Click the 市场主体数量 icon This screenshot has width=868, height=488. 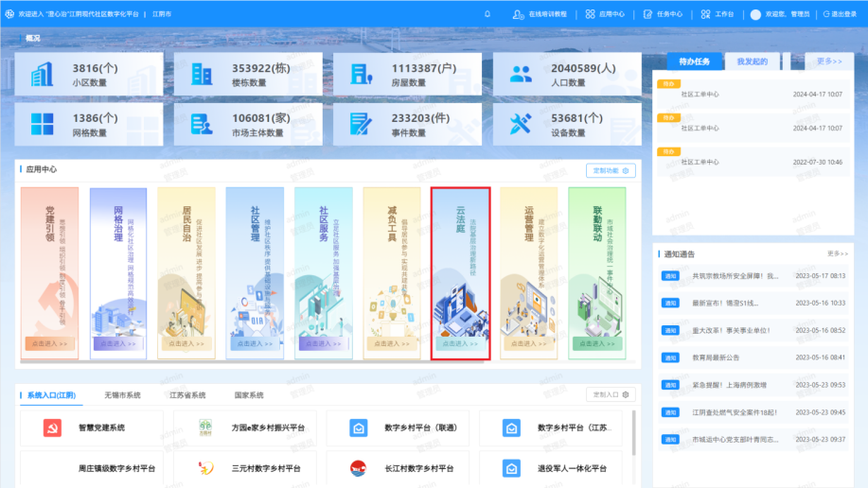coord(202,125)
